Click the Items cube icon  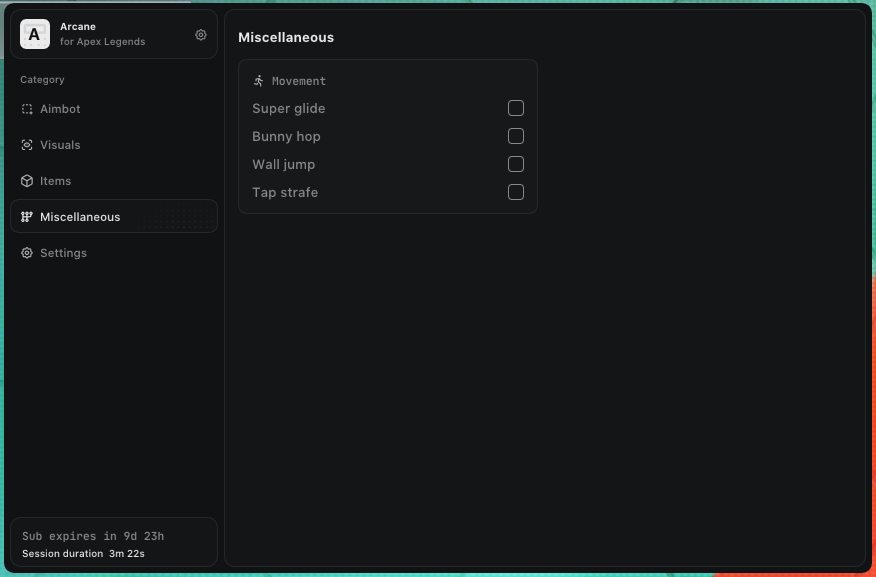(27, 181)
